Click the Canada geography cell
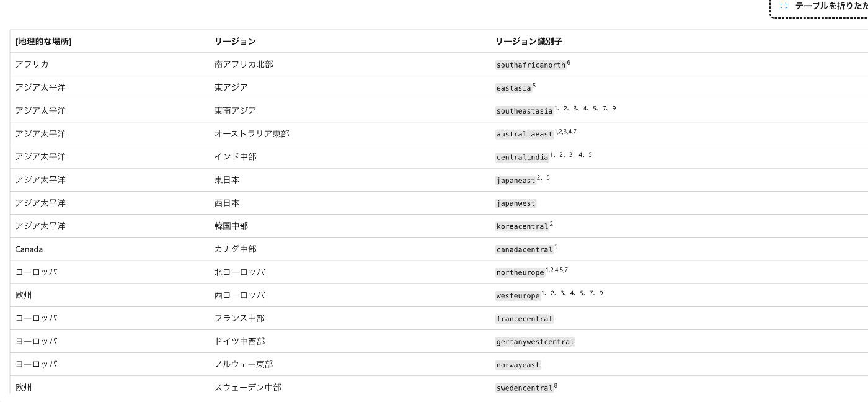868x402 pixels. coord(29,249)
